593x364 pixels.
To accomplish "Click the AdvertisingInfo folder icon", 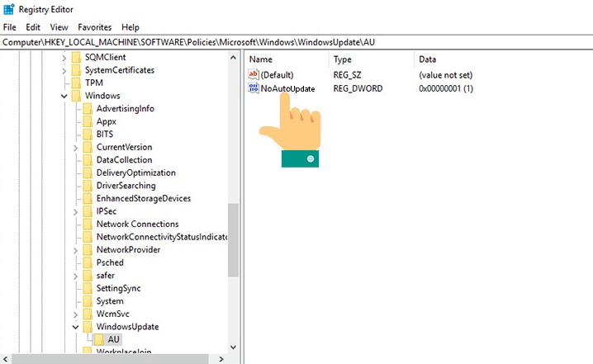I will click(88, 108).
